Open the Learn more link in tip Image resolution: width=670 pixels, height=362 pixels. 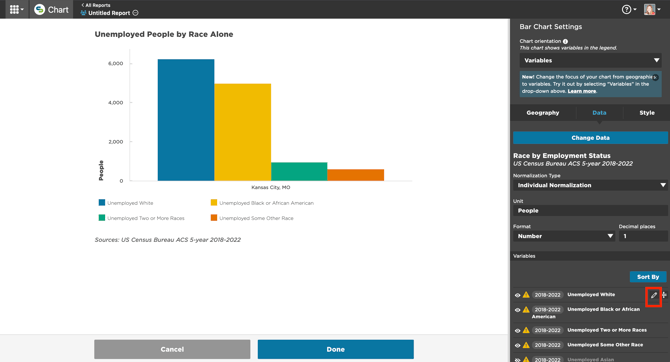(582, 91)
